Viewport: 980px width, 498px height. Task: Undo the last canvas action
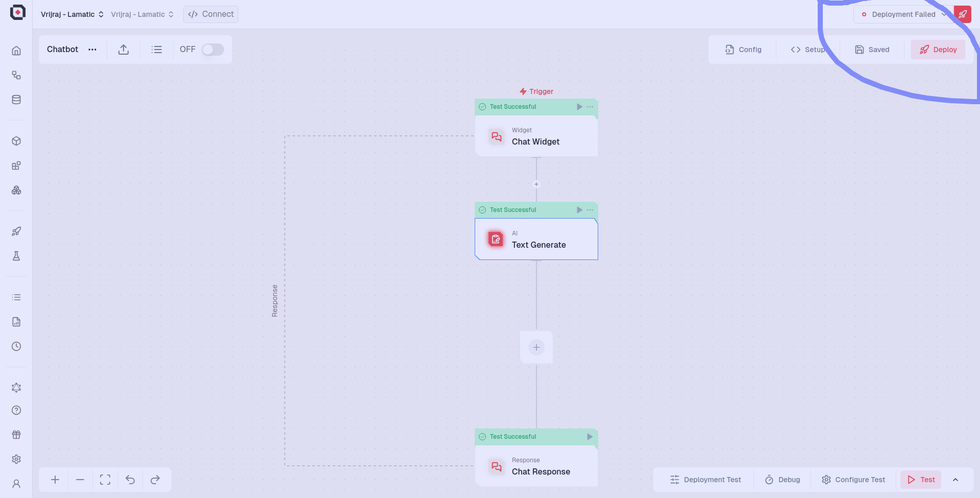tap(130, 480)
